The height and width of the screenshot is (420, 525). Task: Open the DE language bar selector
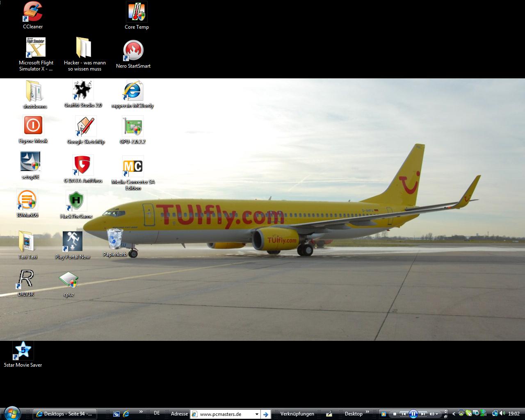(x=157, y=413)
